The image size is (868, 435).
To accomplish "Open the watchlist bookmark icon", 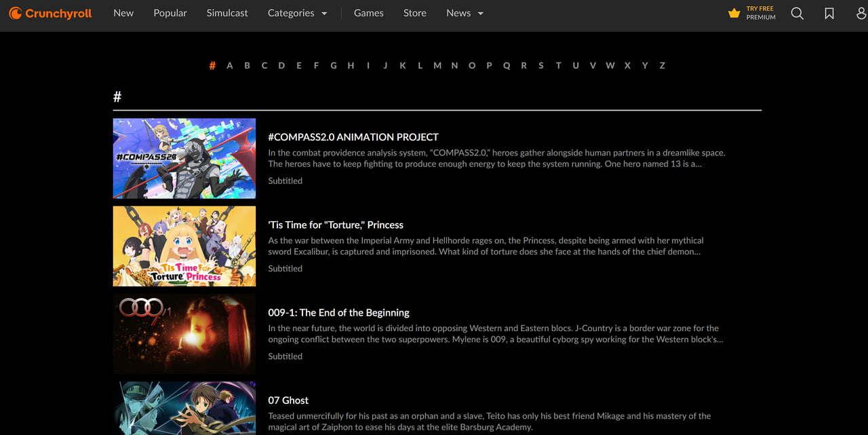I will click(829, 13).
